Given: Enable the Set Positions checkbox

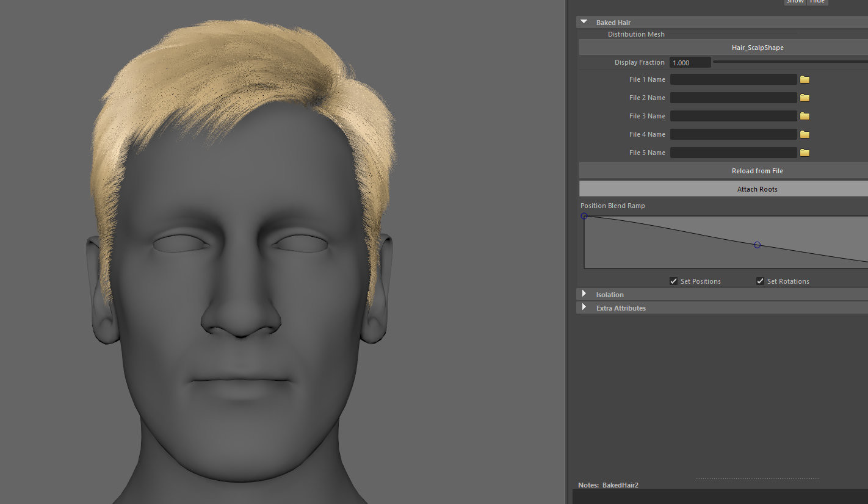Looking at the screenshot, I should pyautogui.click(x=673, y=281).
